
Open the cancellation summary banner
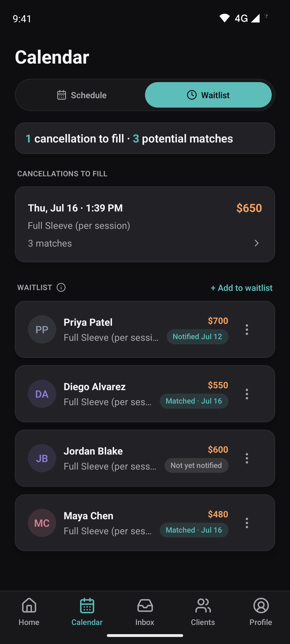[x=145, y=138]
